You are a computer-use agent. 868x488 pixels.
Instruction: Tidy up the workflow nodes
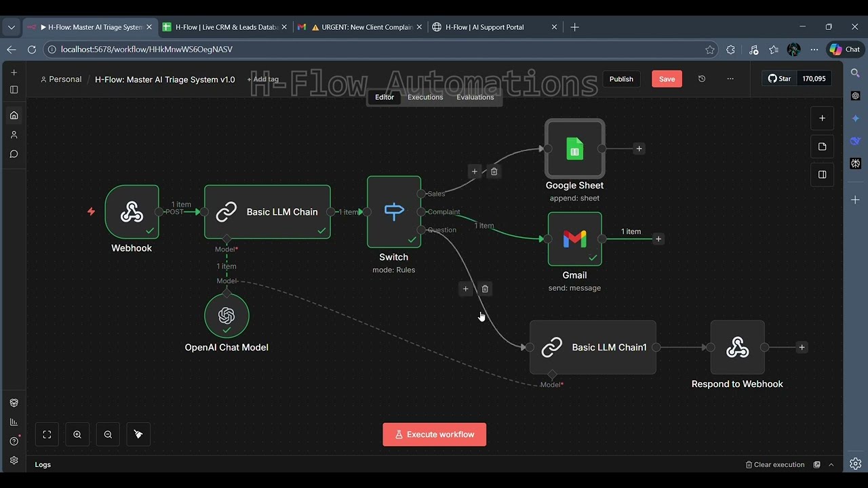pyautogui.click(x=138, y=434)
